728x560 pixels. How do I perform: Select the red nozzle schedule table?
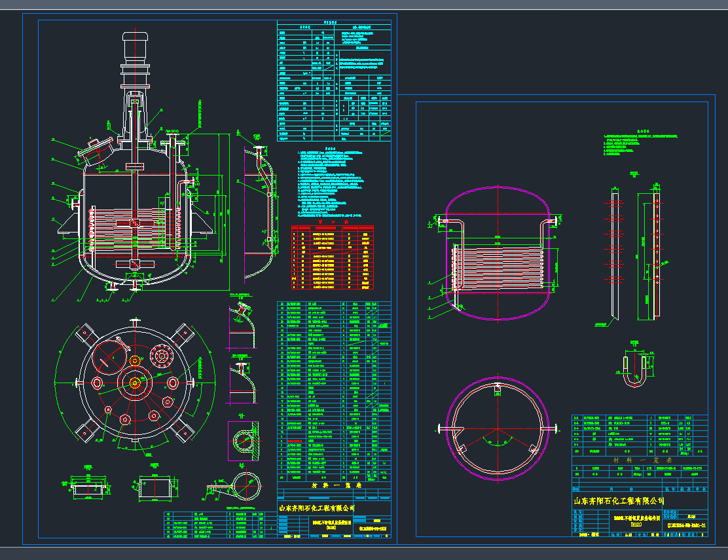[334, 257]
